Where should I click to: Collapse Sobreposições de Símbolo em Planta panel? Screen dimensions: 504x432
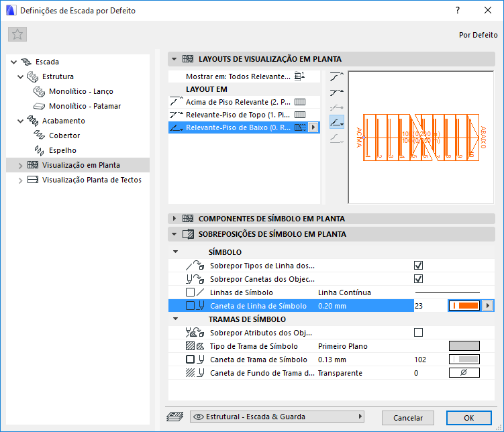coord(174,234)
